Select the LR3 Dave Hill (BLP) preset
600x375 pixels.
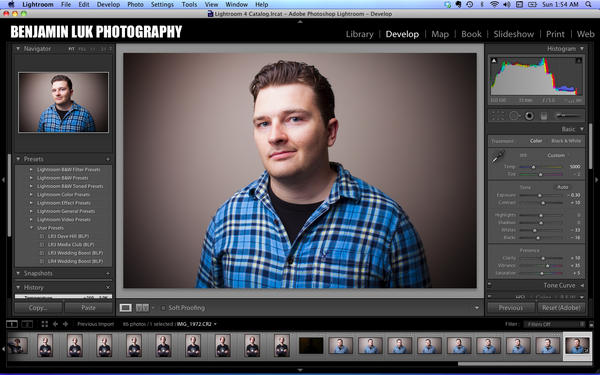[x=68, y=236]
